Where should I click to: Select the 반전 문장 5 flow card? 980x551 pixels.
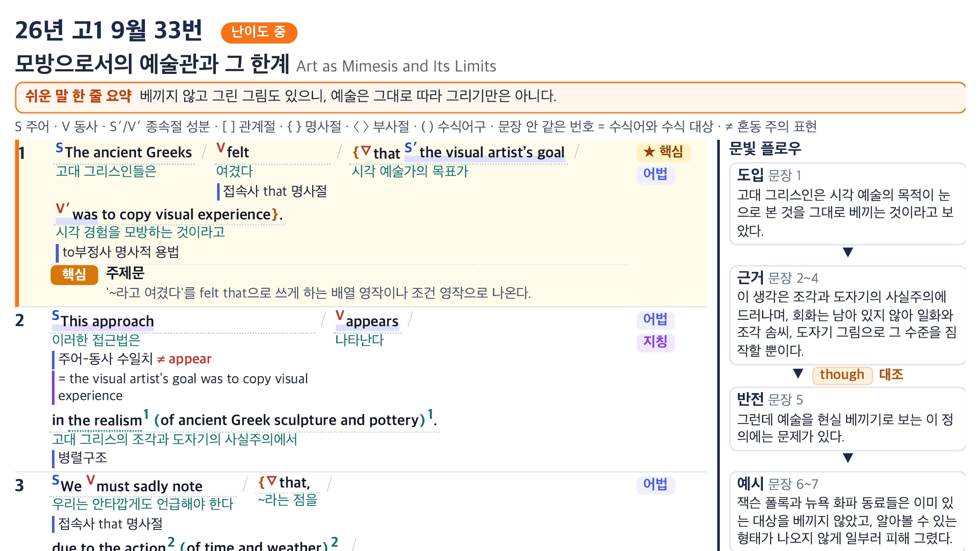click(x=847, y=419)
